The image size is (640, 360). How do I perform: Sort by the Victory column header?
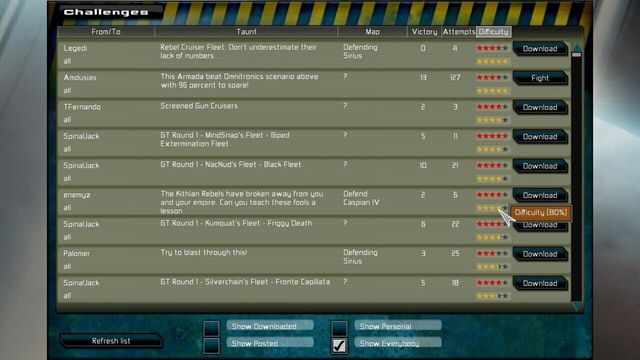coord(424,31)
